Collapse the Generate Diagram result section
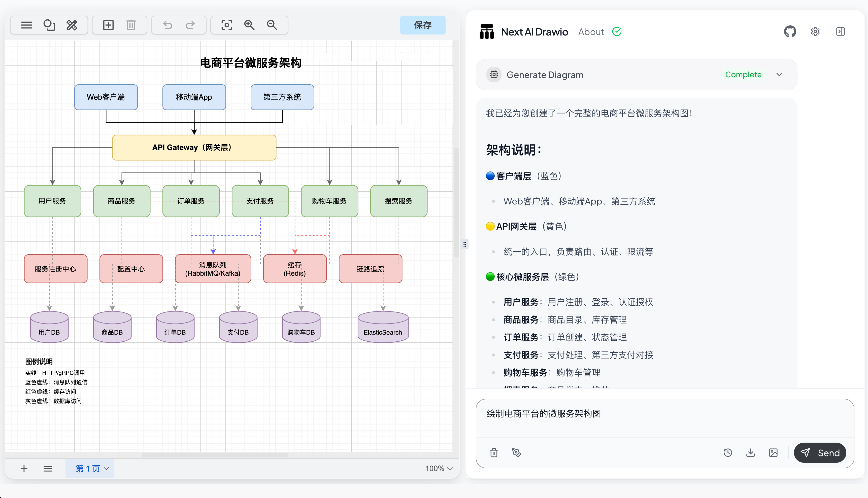 (779, 75)
